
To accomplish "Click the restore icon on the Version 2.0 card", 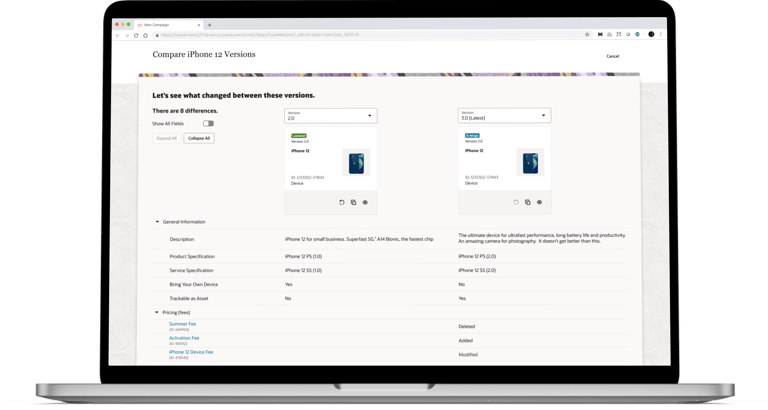I will point(342,202).
